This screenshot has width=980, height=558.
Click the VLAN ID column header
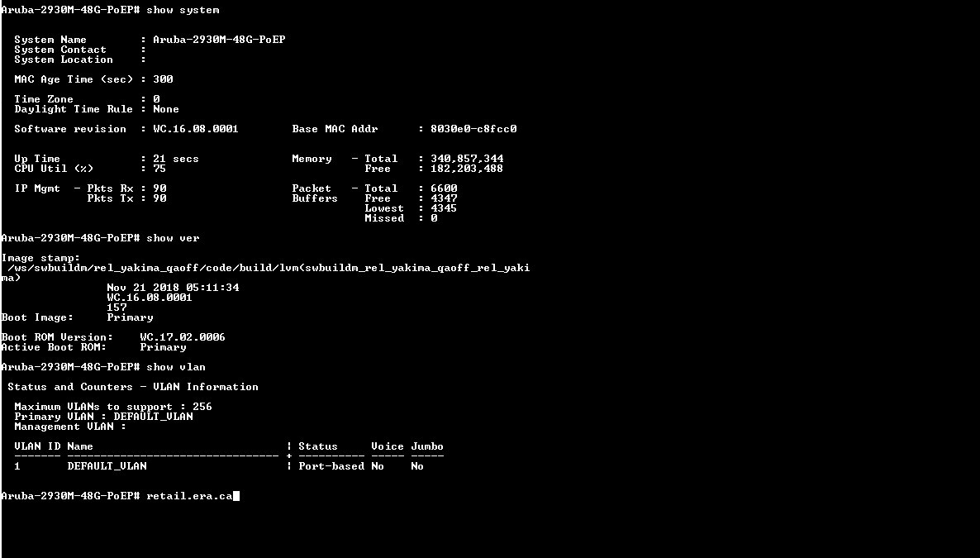point(37,446)
